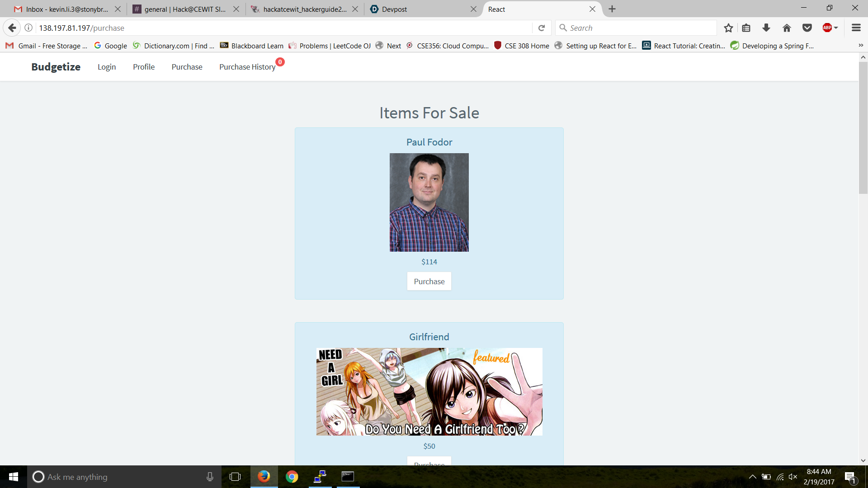Screen dimensions: 868x488
Task: Show hidden system tray icons chevron
Action: (x=752, y=477)
